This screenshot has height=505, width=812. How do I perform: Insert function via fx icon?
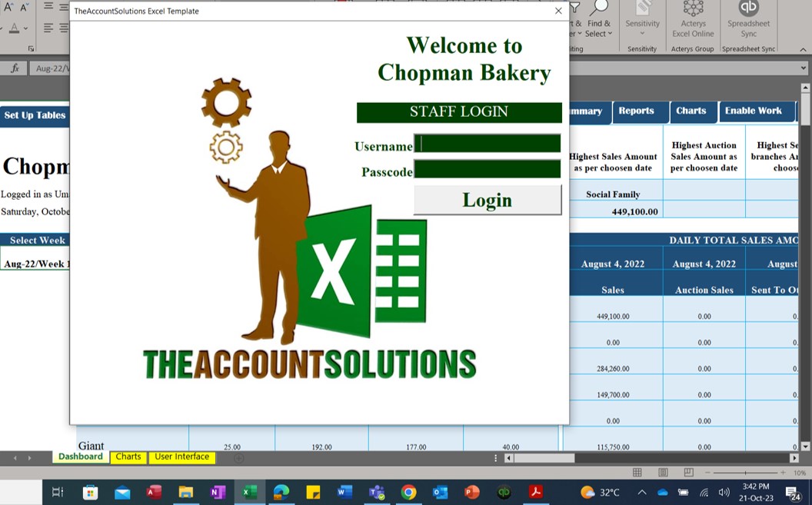pyautogui.click(x=15, y=68)
